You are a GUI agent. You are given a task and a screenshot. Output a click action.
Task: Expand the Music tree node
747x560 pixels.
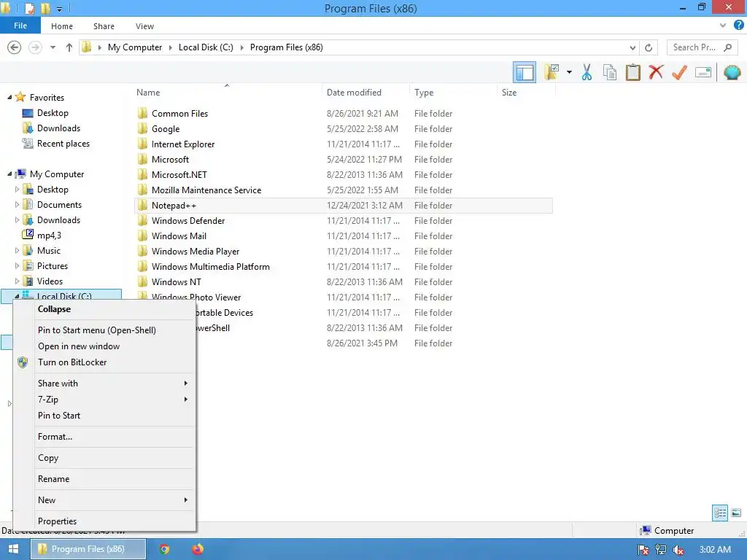click(18, 251)
